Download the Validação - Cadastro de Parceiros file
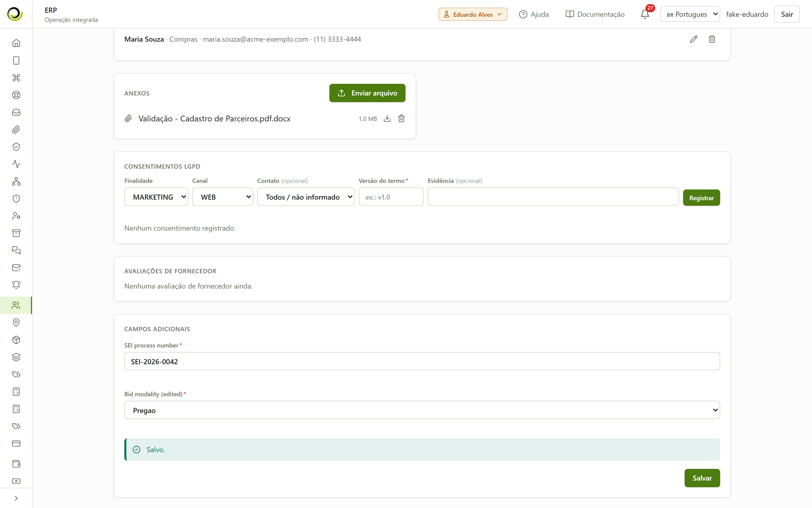 pos(387,119)
